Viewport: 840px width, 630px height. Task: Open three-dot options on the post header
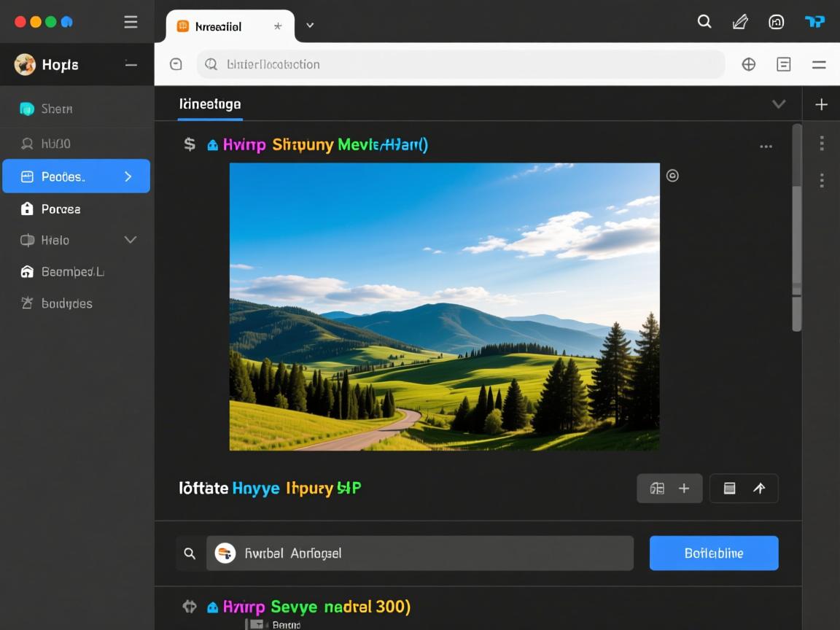coord(766,147)
